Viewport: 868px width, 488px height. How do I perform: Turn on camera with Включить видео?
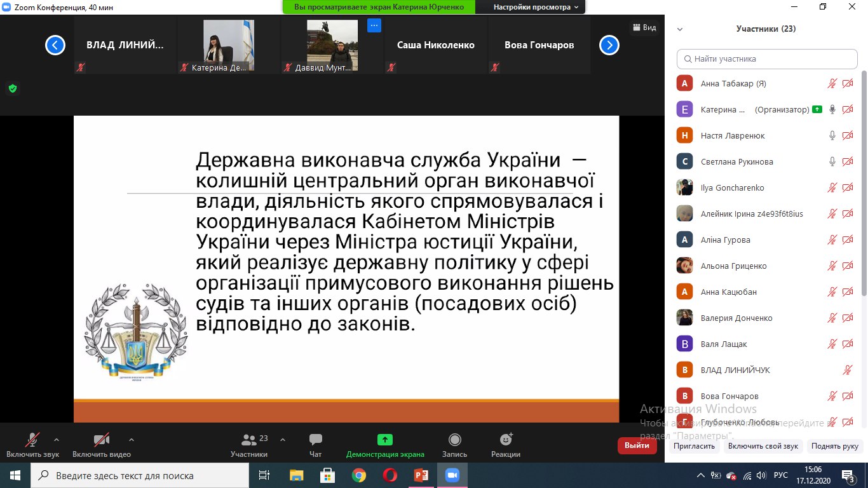click(101, 440)
